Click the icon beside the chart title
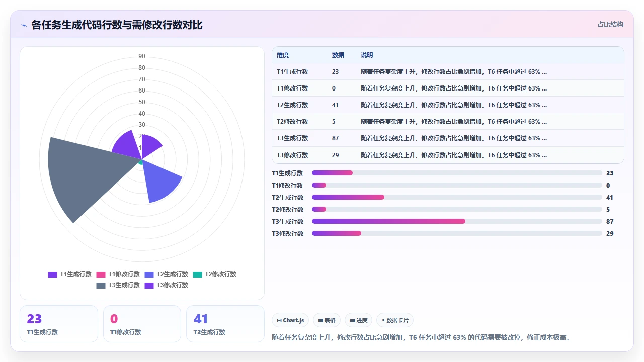Image resolution: width=644 pixels, height=362 pixels. coord(24,25)
